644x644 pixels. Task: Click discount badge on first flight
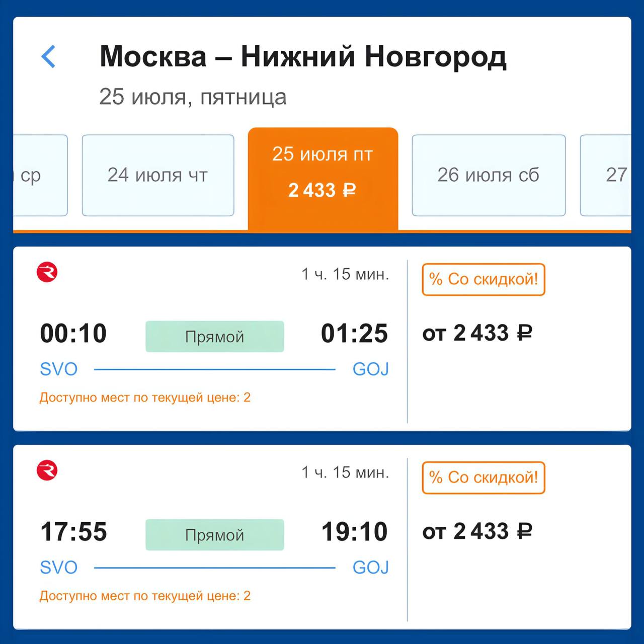(484, 279)
